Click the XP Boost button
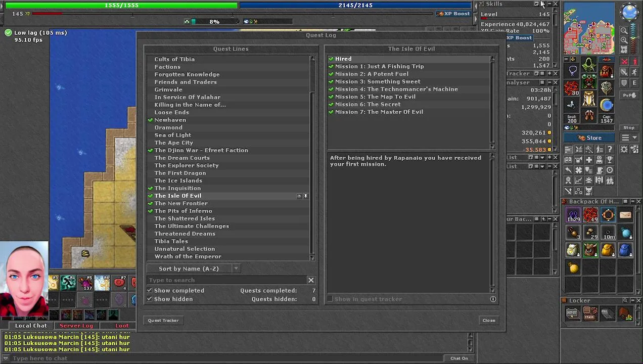The height and width of the screenshot is (364, 643). [454, 14]
